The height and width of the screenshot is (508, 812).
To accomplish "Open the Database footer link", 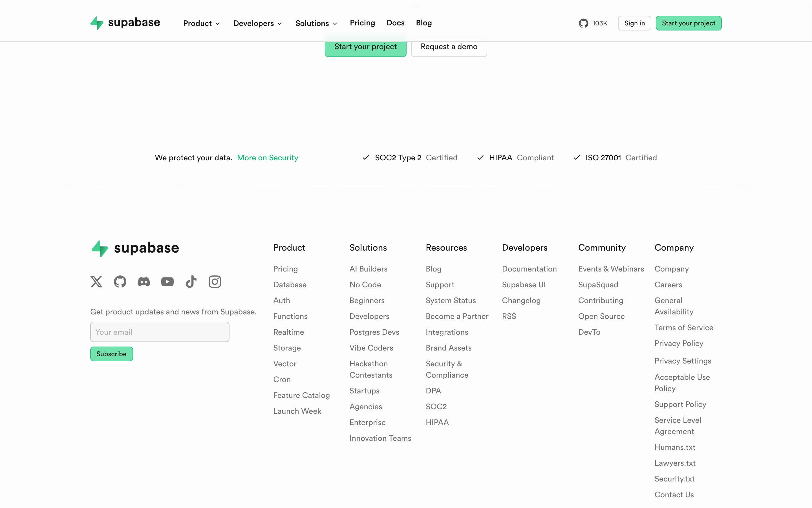I will [290, 284].
